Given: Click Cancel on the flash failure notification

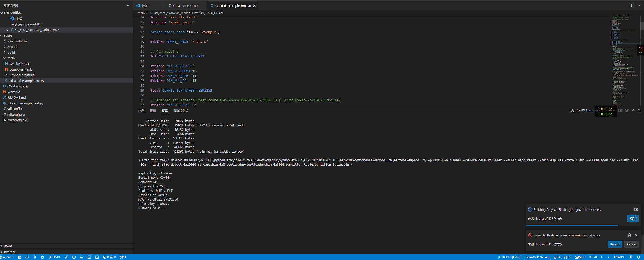Looking at the screenshot, I should click(x=631, y=244).
